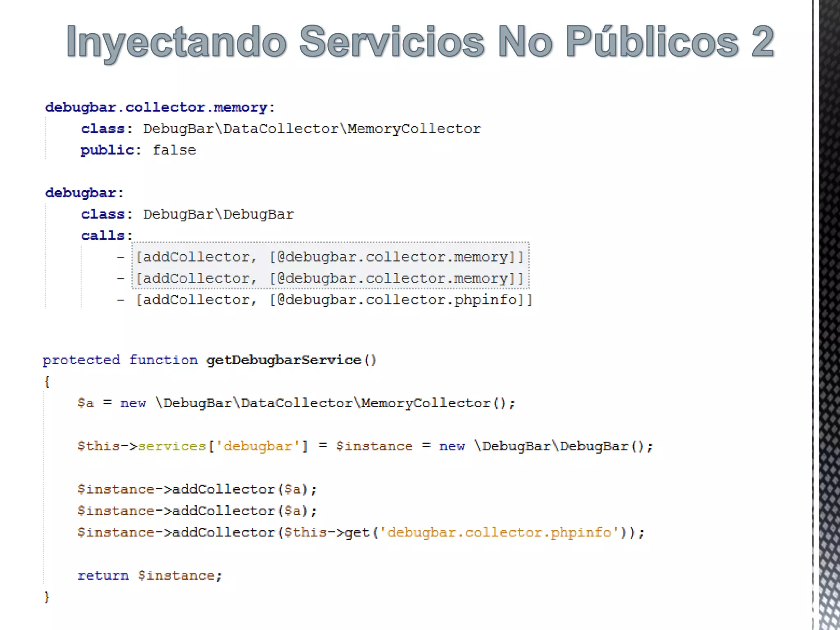Click the first '$instance->addCollector($a);' line
The image size is (840, 630).
coord(197,489)
